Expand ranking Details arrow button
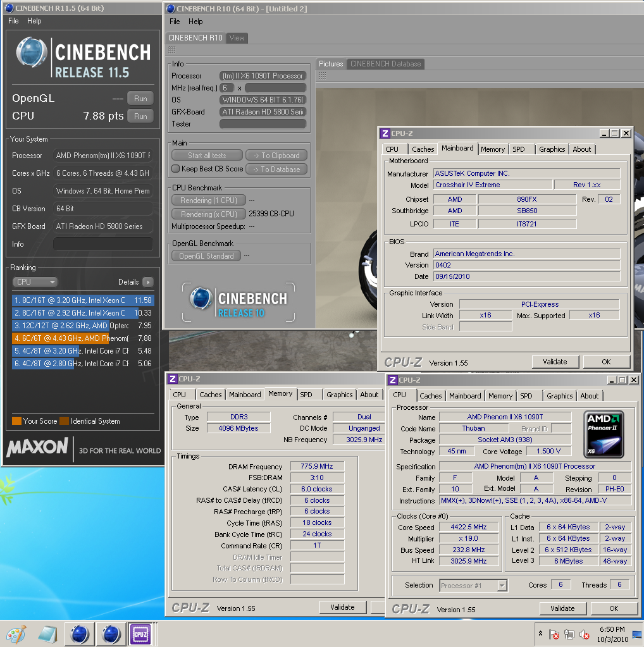 tap(148, 282)
